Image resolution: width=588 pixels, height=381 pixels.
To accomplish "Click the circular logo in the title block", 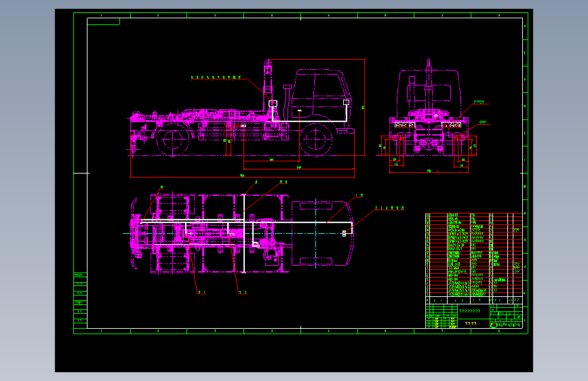I will 494,325.
